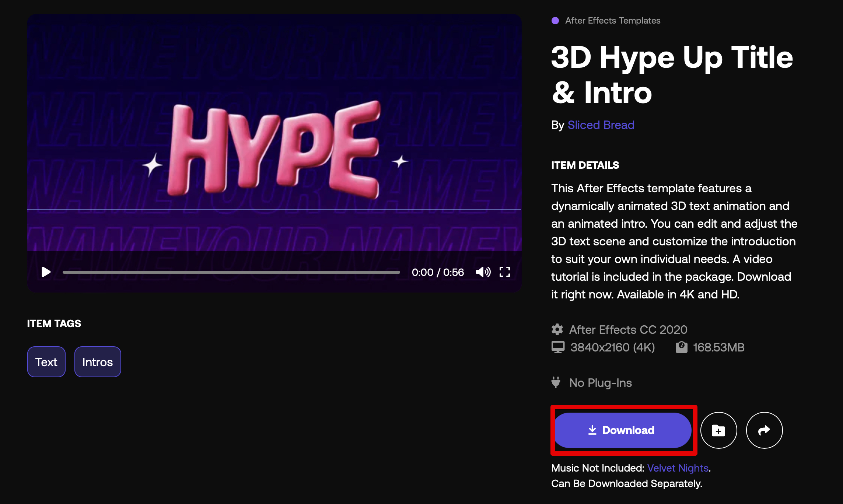Click the plug icon beside No Plug-Ins
The image size is (843, 504).
point(556,382)
